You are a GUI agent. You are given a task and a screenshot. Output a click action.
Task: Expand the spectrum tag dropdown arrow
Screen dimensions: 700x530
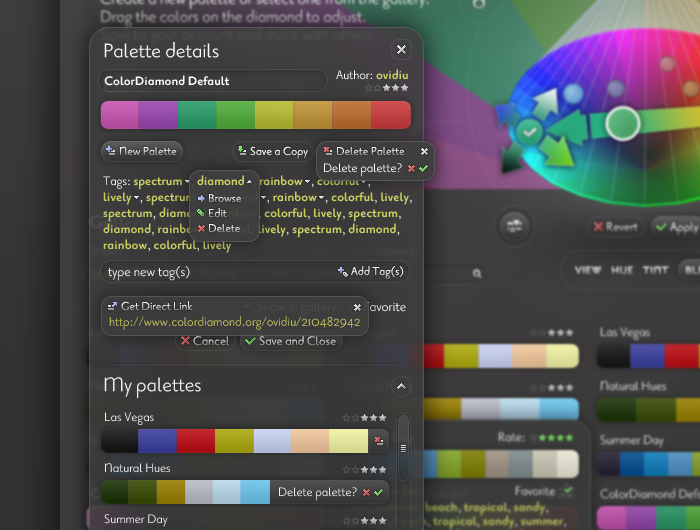click(x=186, y=182)
